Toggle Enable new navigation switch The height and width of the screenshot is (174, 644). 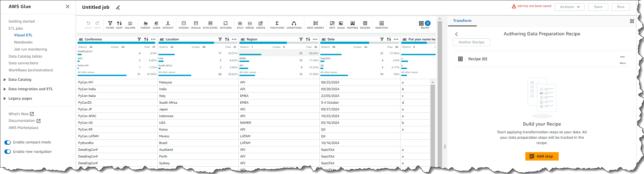[x=7, y=152]
